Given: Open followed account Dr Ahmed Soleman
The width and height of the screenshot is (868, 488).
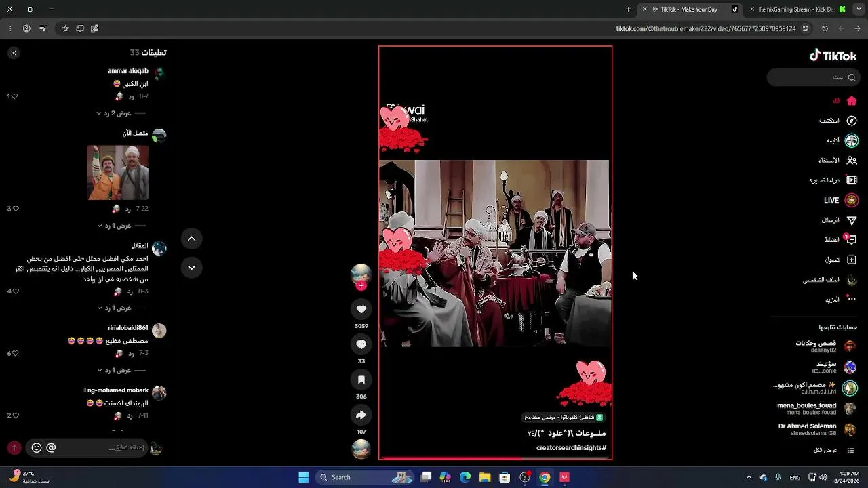Looking at the screenshot, I should 817,430.
